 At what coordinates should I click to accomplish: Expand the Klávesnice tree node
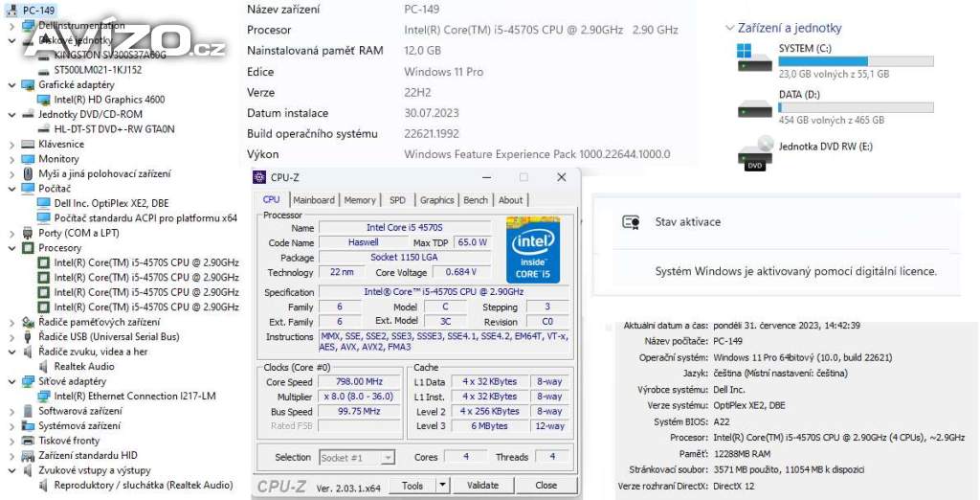(11, 144)
